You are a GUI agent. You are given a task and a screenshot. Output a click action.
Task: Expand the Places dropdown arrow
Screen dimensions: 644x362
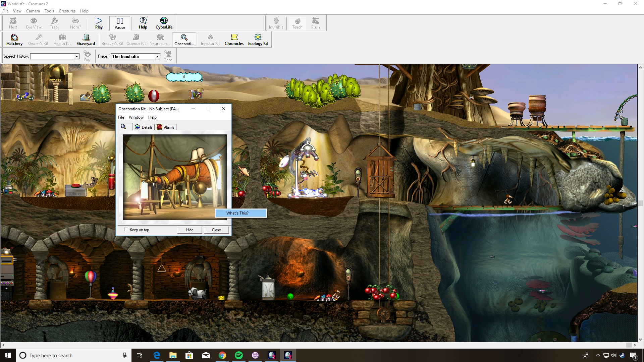tap(157, 57)
